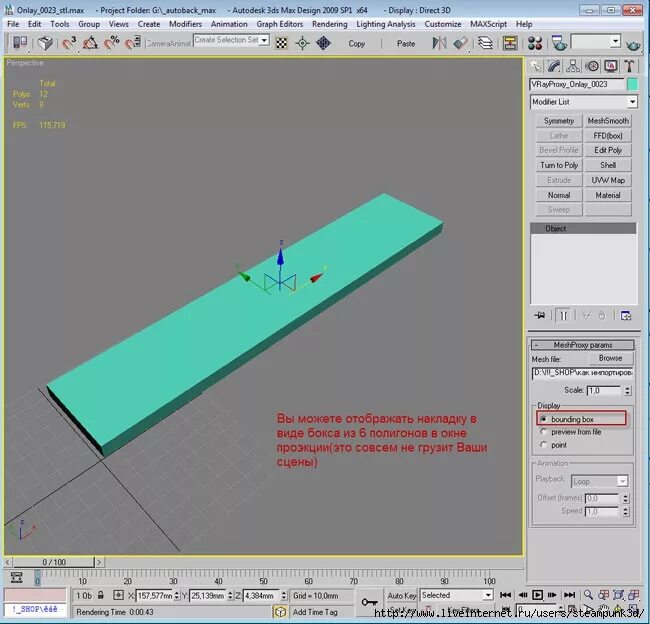Switch to the Utilities hammer tab
The width and height of the screenshot is (650, 624).
tap(629, 66)
